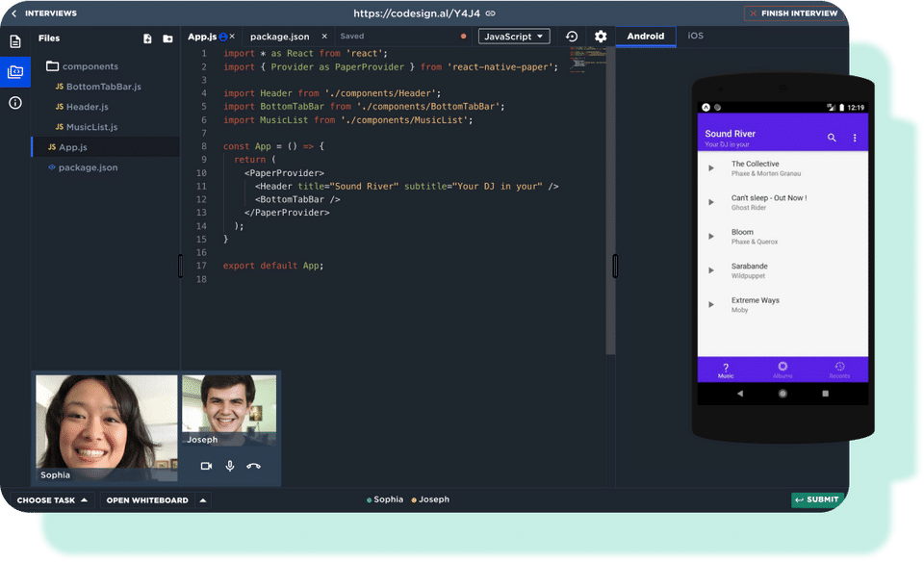This screenshot has height=562, width=924.
Task: Create a new folder in Files panel
Action: tap(167, 38)
